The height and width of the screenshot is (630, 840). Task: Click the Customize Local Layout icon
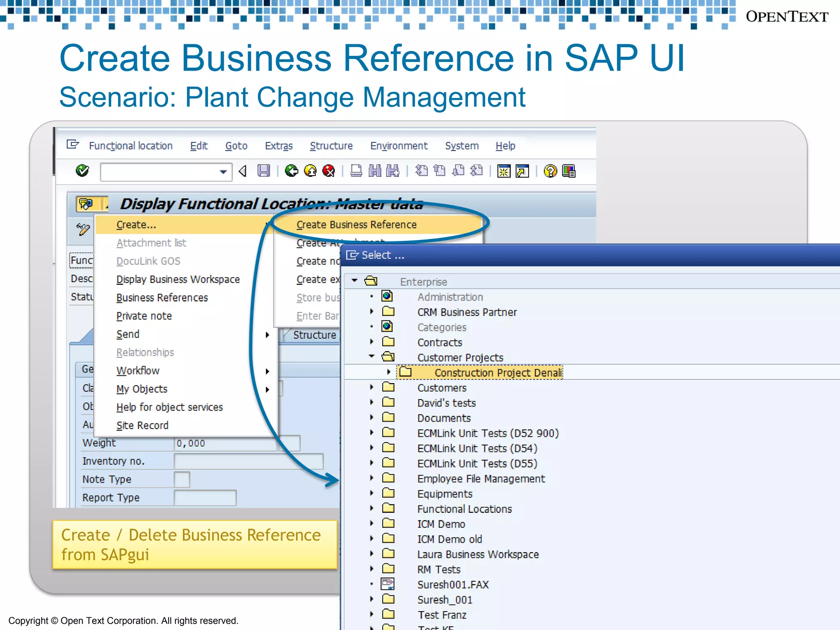pos(569,171)
